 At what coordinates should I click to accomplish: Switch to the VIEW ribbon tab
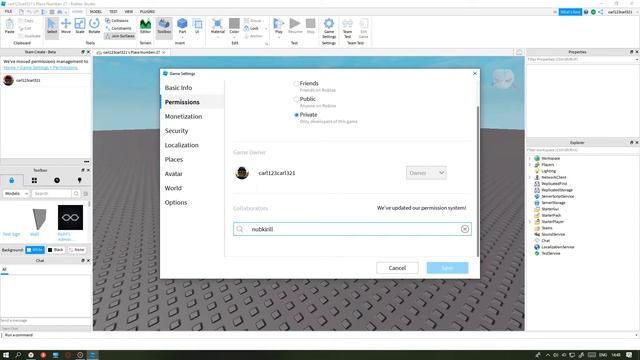129,11
